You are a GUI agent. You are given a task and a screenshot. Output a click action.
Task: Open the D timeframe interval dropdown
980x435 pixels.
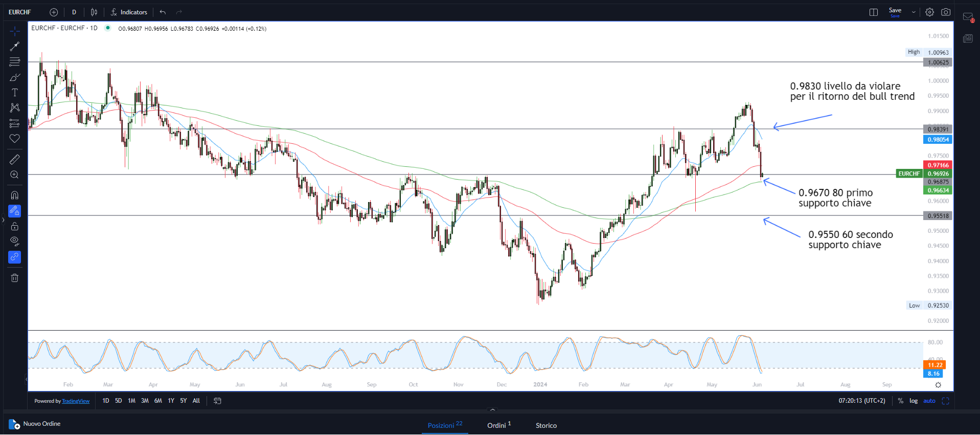(74, 12)
